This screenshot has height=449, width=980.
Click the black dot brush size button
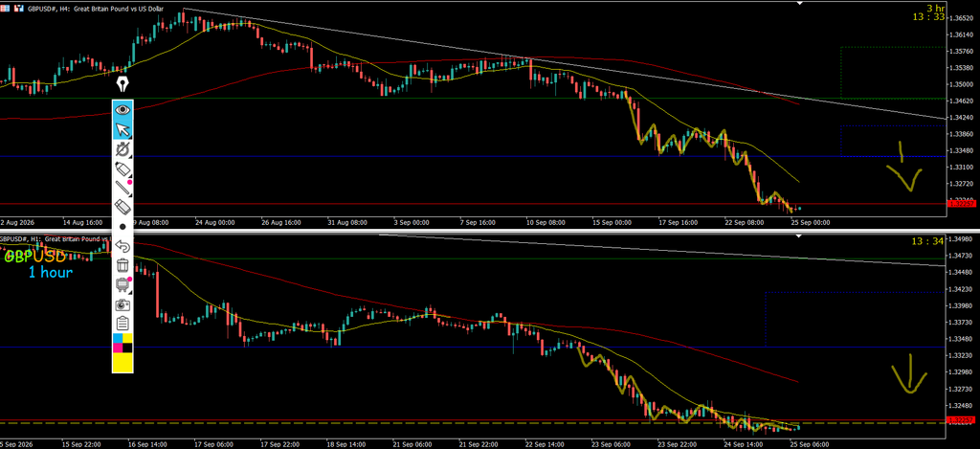click(x=122, y=226)
